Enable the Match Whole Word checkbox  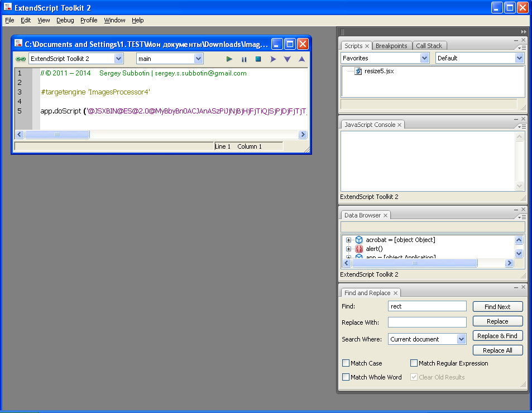pyautogui.click(x=346, y=377)
